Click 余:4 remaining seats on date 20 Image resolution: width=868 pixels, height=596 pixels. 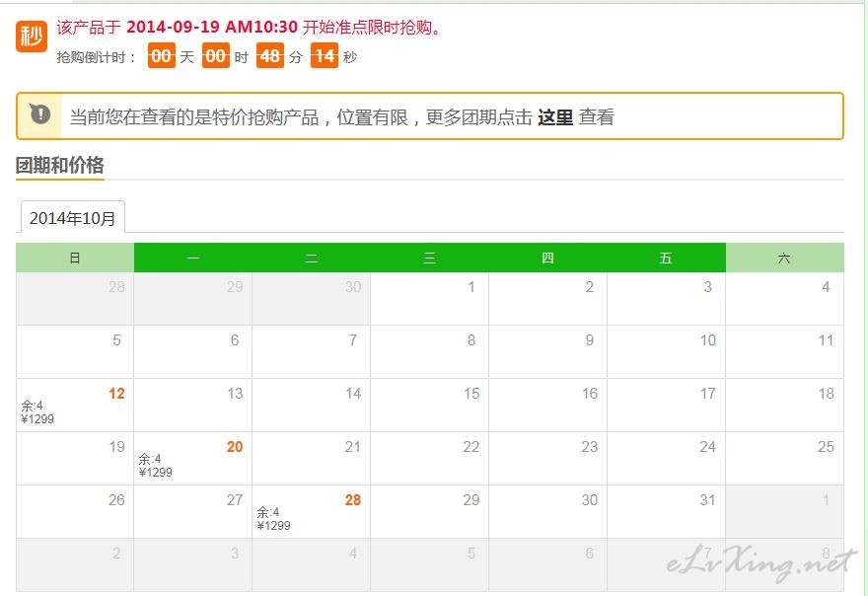(x=150, y=459)
